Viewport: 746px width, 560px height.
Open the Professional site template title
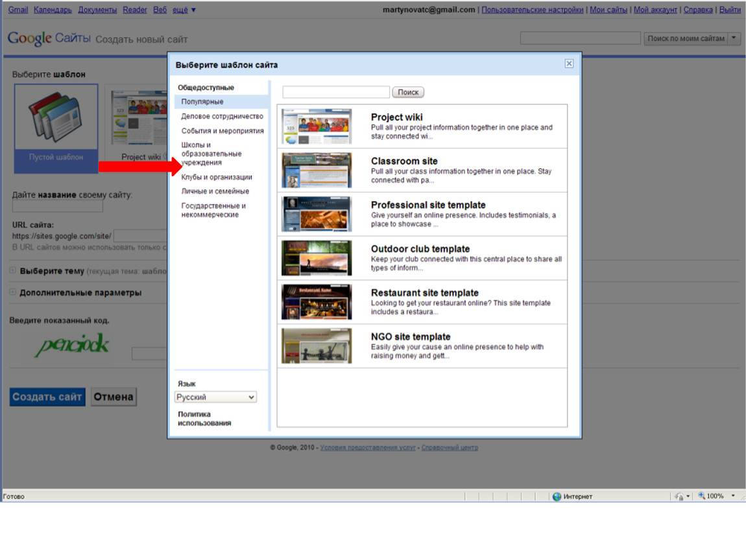pos(428,205)
